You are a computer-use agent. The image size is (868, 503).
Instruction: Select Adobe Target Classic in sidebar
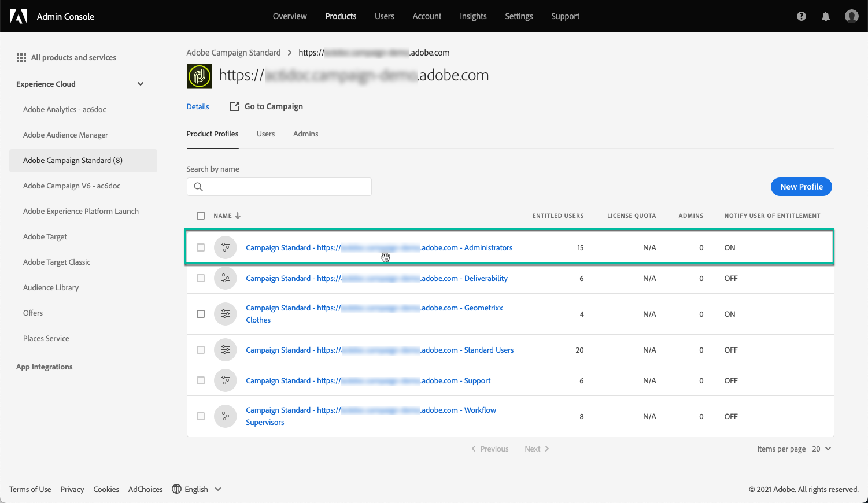[x=57, y=262]
